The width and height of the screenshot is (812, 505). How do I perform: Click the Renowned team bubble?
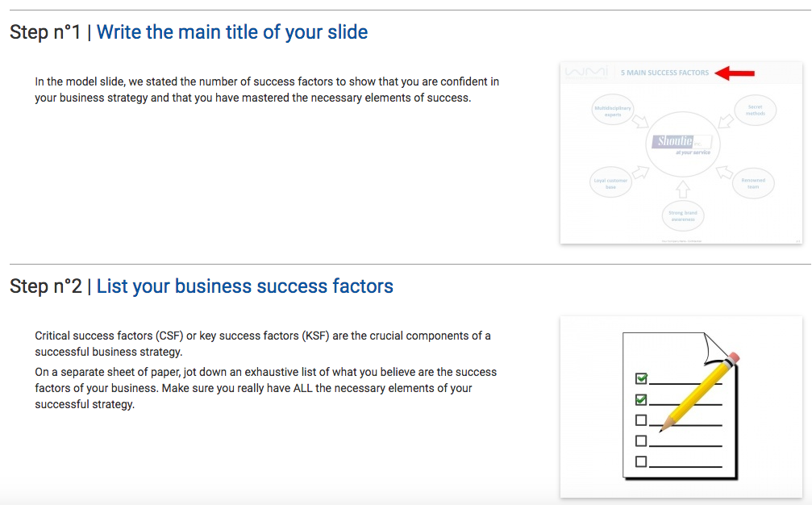pyautogui.click(x=753, y=183)
